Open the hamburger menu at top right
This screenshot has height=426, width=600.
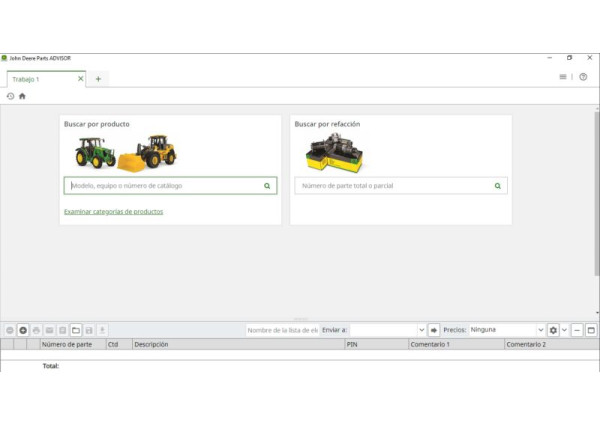tap(563, 77)
